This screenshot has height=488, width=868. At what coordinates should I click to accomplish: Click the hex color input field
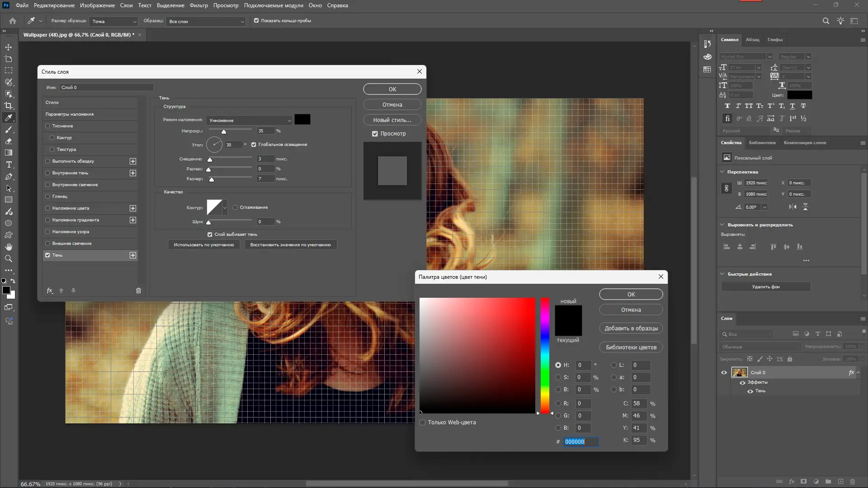pyautogui.click(x=581, y=442)
